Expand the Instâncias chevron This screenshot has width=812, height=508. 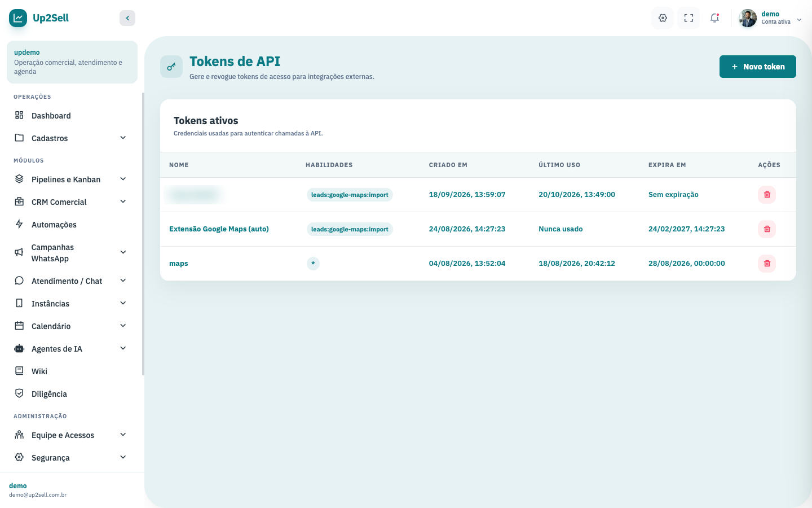[123, 303]
